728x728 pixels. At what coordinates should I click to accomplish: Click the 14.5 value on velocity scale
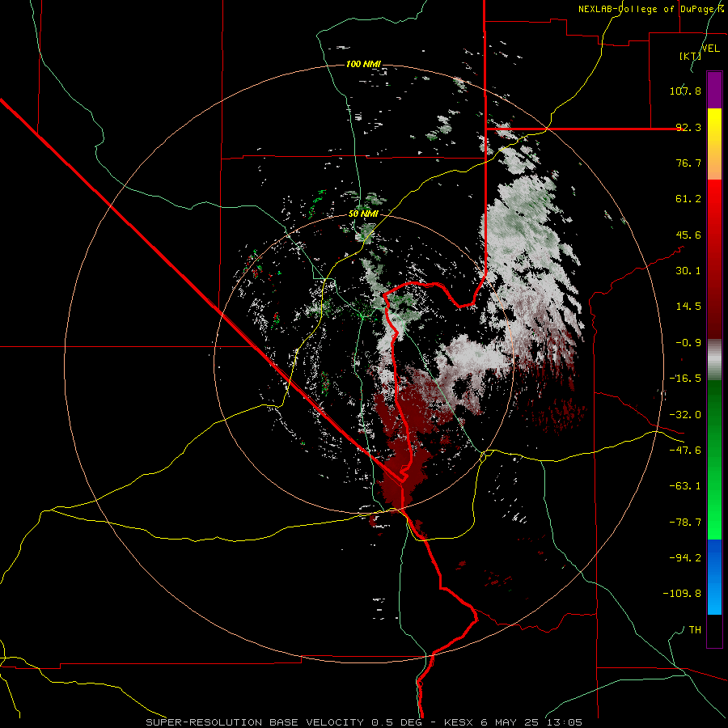[688, 307]
